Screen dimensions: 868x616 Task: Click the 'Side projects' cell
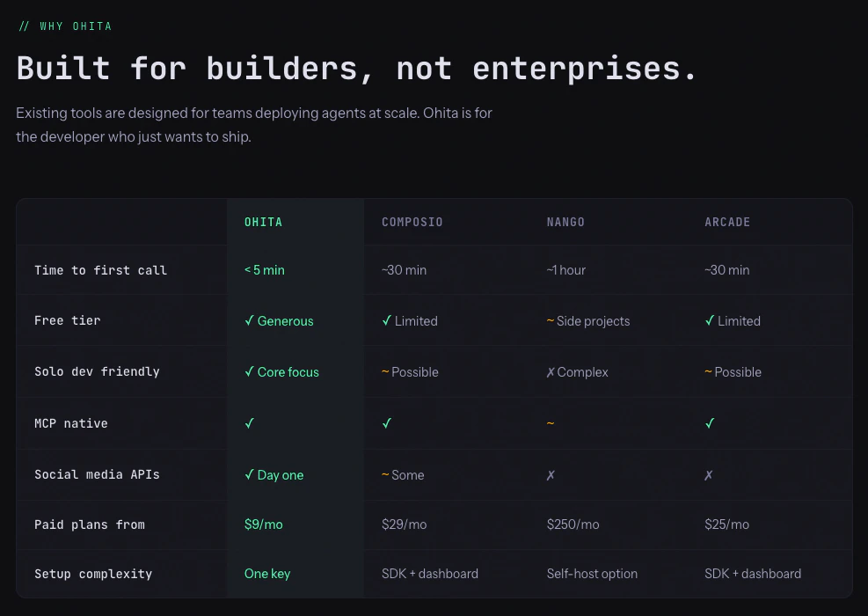(x=587, y=321)
